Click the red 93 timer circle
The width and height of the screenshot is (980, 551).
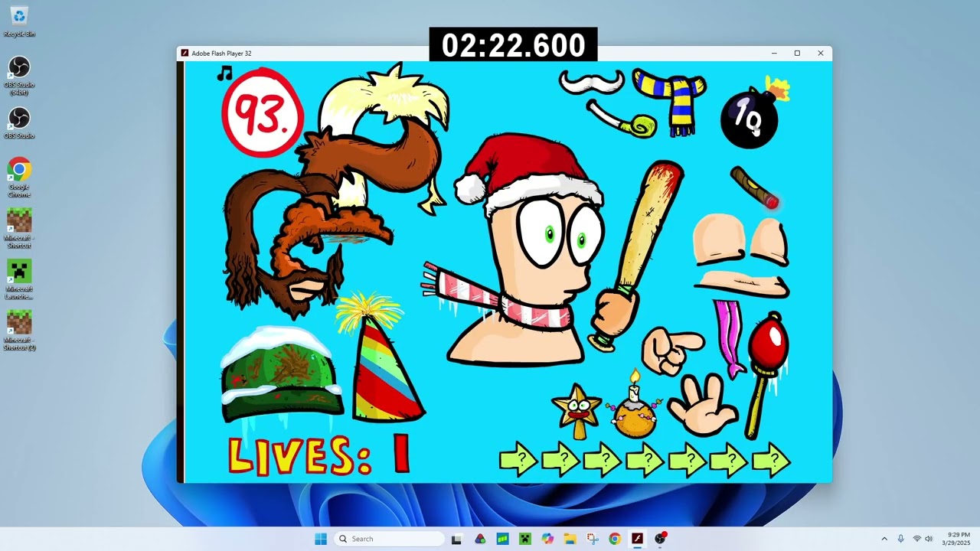click(x=263, y=113)
